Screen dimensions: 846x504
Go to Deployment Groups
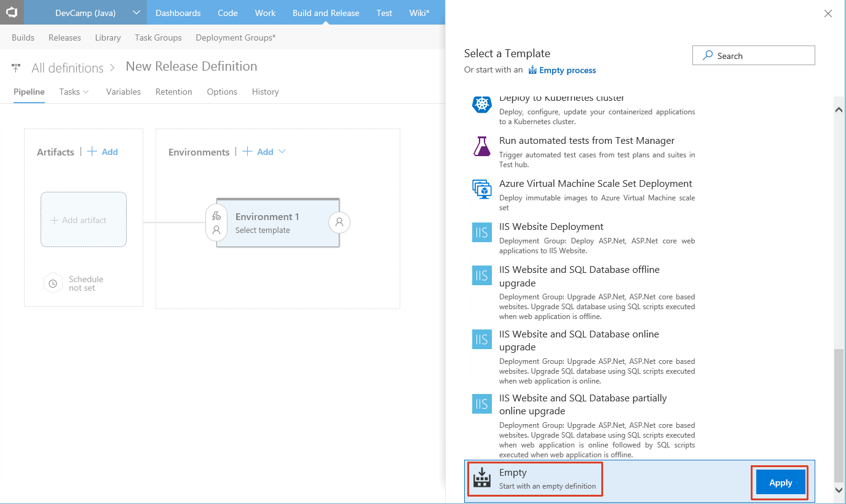point(235,37)
